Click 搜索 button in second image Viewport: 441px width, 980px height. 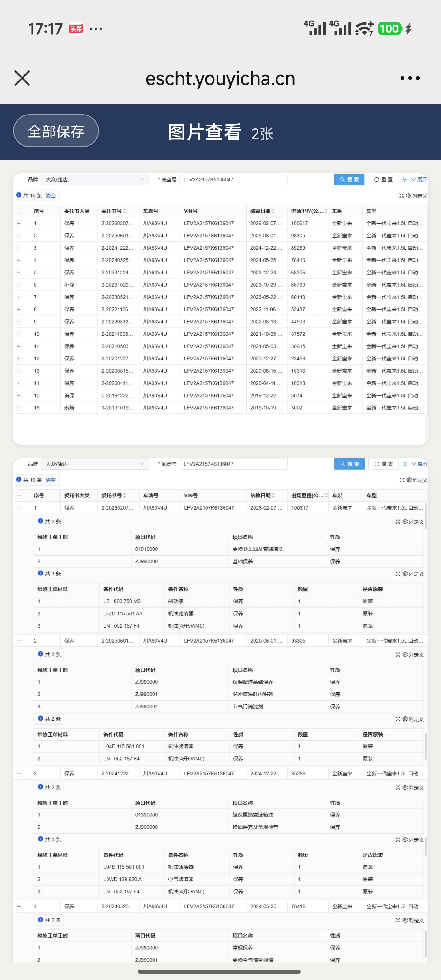pyautogui.click(x=349, y=464)
